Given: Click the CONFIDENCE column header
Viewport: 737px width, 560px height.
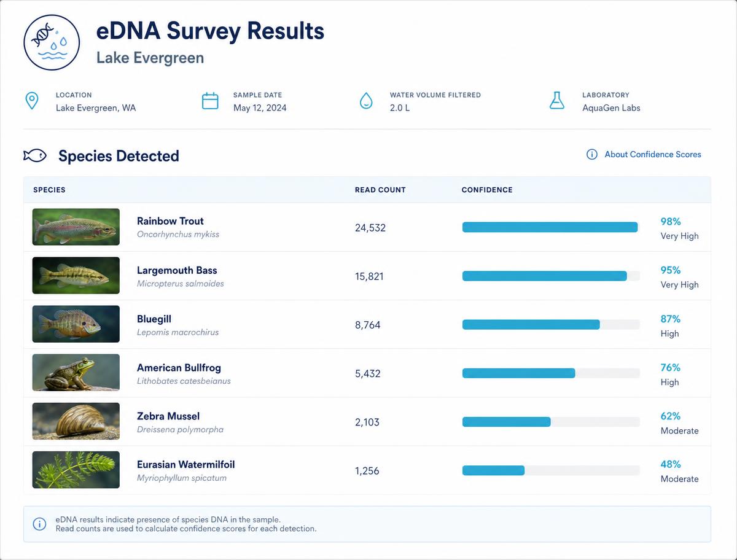Looking at the screenshot, I should pyautogui.click(x=487, y=190).
